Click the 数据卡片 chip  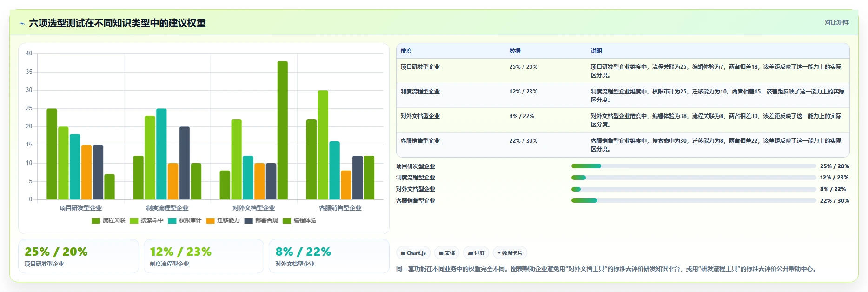[510, 253]
